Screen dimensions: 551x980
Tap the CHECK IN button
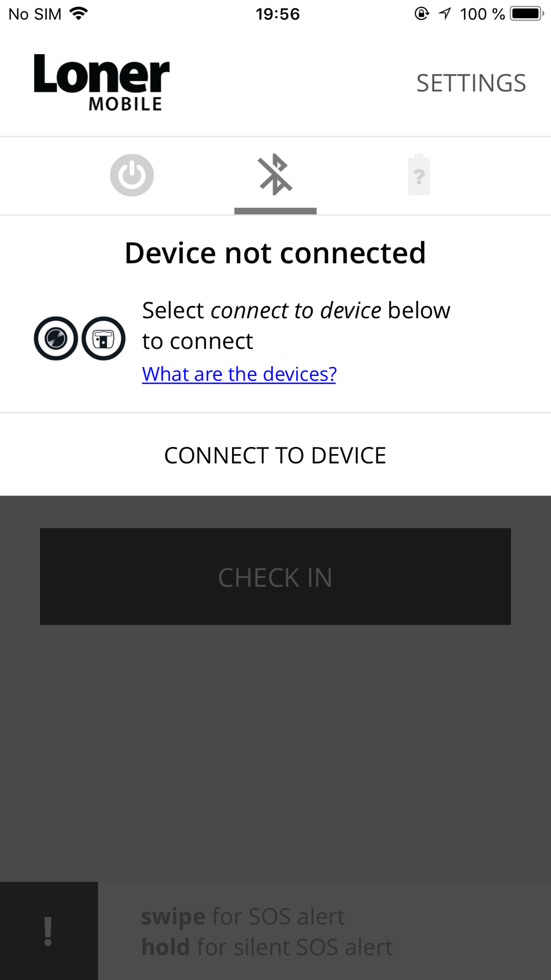coord(275,577)
